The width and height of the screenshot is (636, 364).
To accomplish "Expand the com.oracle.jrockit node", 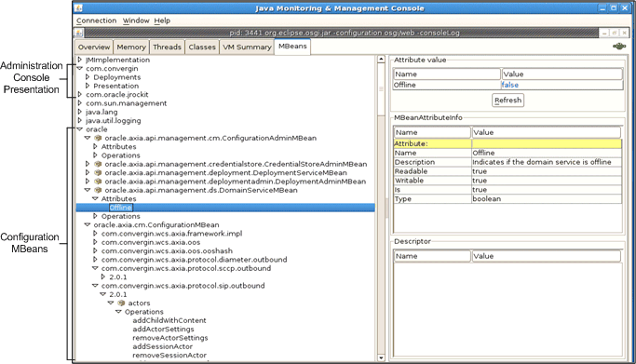I will 80,94.
